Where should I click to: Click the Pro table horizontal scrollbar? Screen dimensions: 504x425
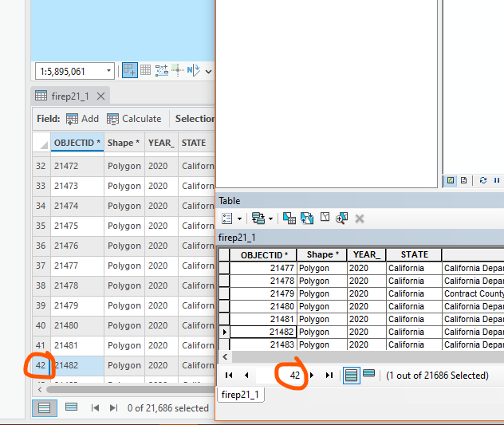[x=130, y=390]
